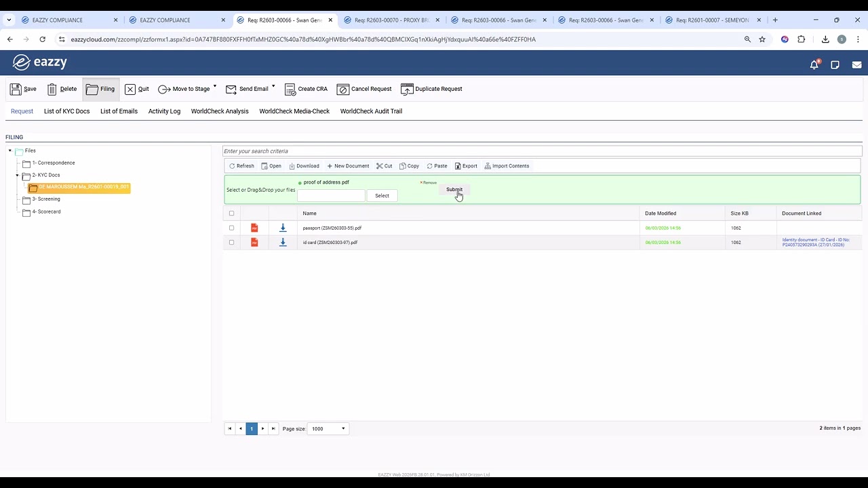
Task: Open the mail icon in the header
Action: pos(856,65)
